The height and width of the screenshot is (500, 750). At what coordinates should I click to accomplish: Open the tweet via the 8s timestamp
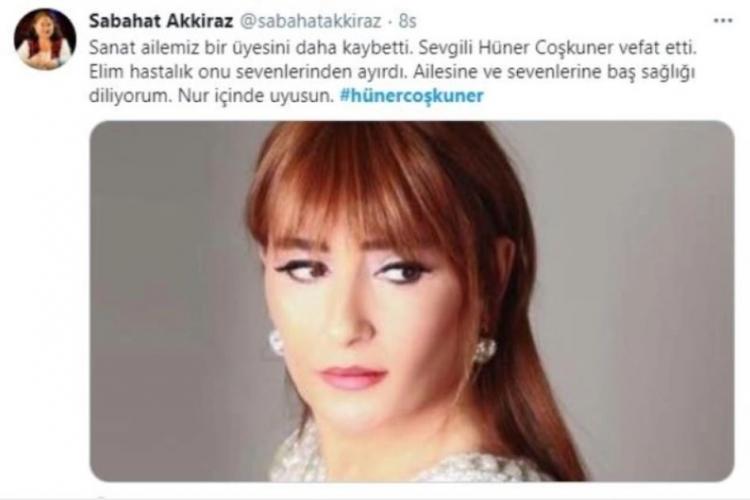click(x=408, y=21)
